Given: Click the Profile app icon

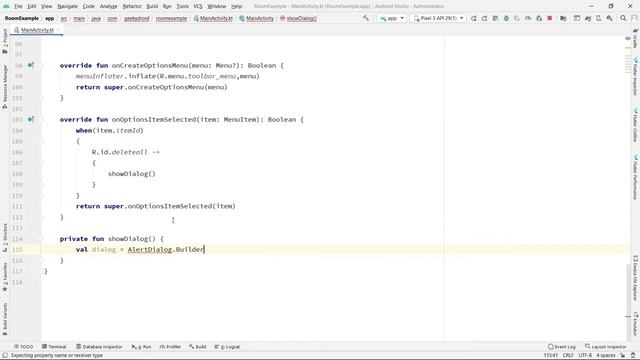Looking at the screenshot, I should coord(528,18).
